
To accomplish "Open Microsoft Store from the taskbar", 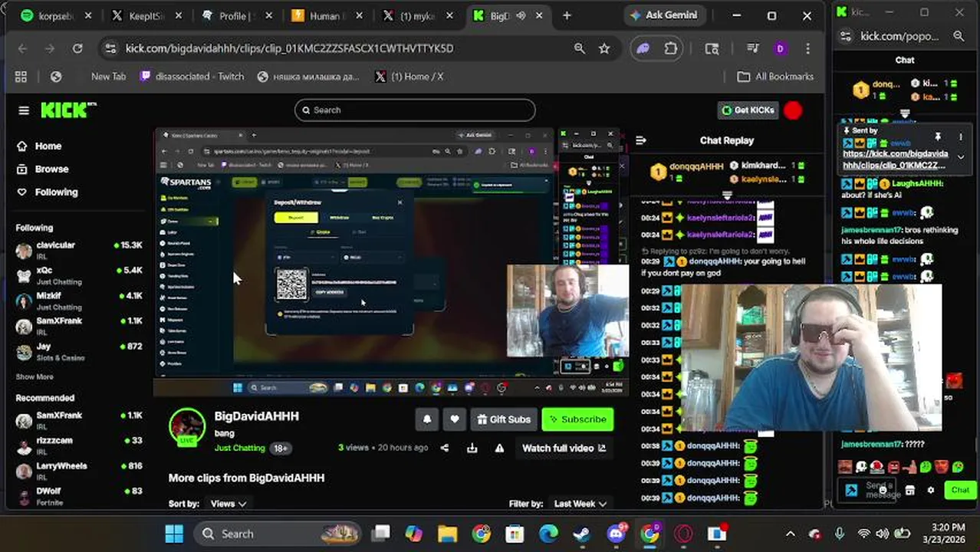I will click(515, 534).
